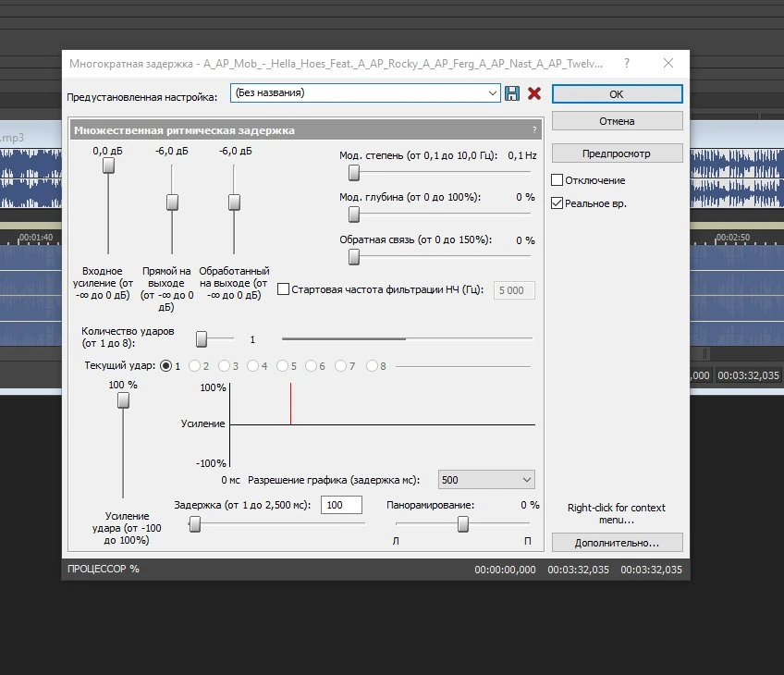Click the tap gain slider handle at 100 %

point(123,400)
